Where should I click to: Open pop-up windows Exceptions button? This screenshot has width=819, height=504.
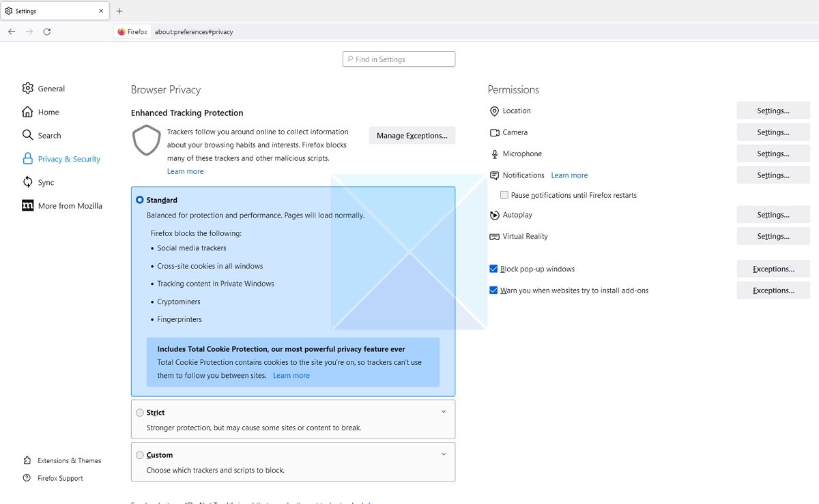point(773,269)
